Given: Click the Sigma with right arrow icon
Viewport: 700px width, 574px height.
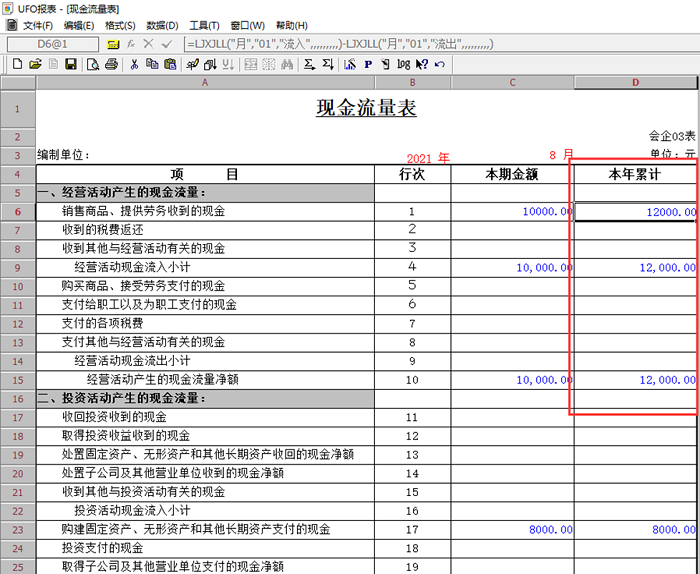Looking at the screenshot, I should pyautogui.click(x=309, y=64).
